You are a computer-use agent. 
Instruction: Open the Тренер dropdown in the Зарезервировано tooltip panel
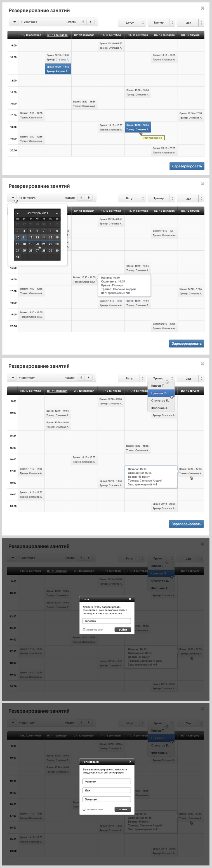(x=161, y=23)
